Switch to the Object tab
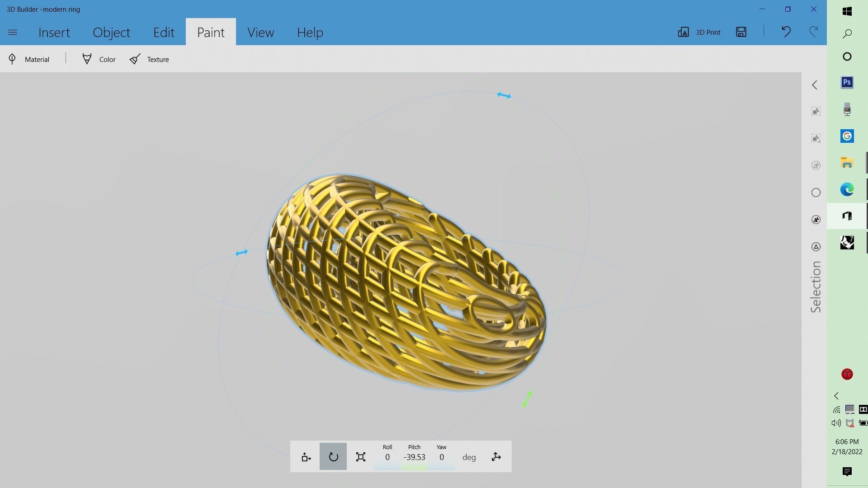868x488 pixels. pos(111,32)
